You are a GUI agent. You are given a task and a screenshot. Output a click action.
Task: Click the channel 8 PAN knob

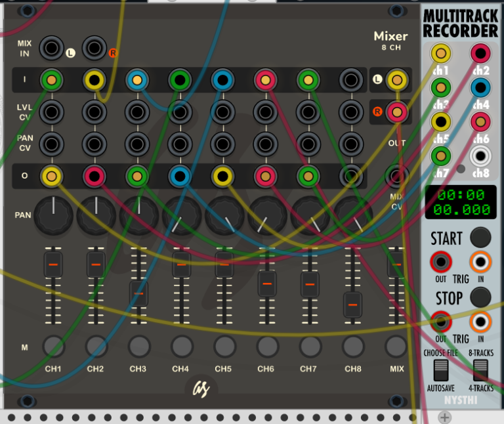pyautogui.click(x=353, y=215)
